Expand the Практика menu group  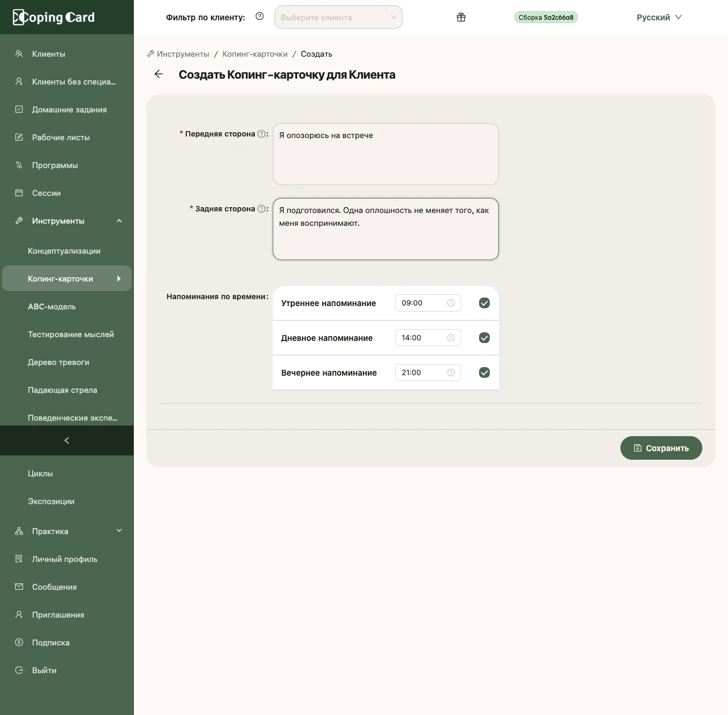tap(67, 531)
